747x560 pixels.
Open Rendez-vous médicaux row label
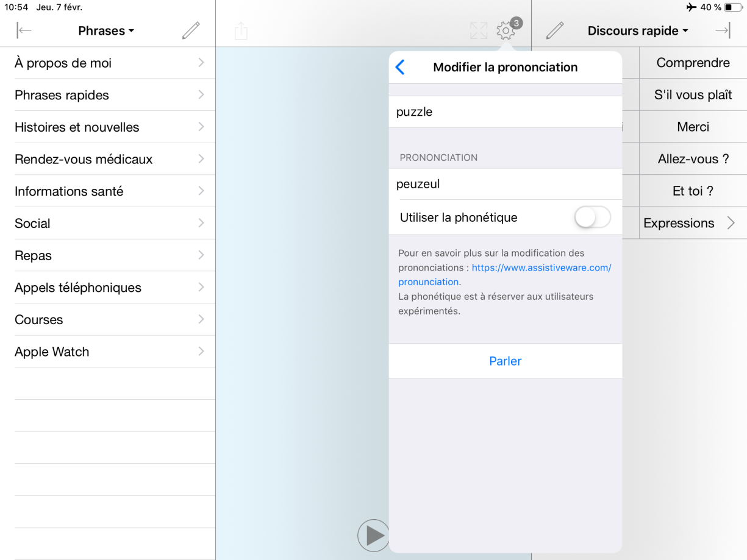84,159
